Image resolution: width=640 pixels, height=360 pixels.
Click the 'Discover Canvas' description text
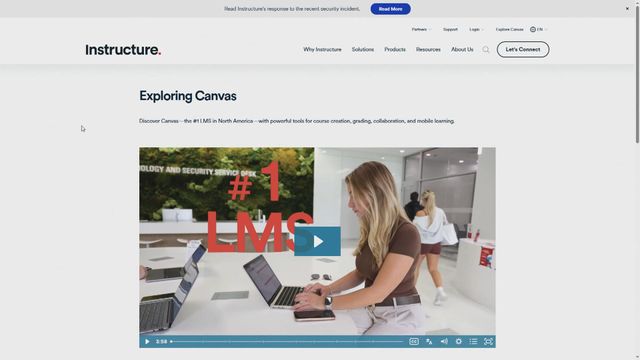pos(297,121)
